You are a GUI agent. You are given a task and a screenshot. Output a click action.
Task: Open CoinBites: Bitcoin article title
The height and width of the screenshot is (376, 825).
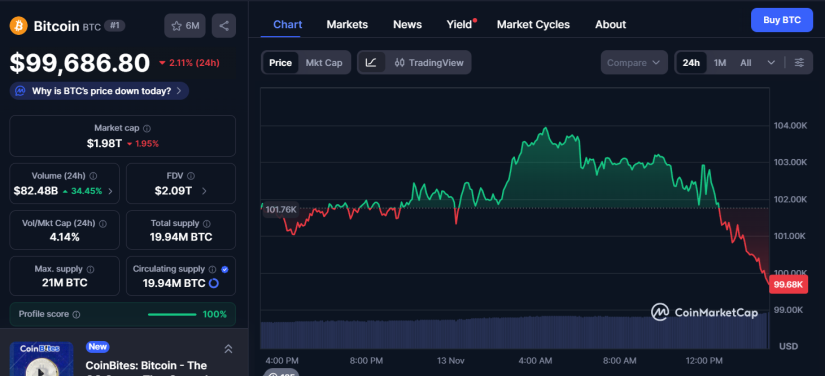pyautogui.click(x=147, y=370)
